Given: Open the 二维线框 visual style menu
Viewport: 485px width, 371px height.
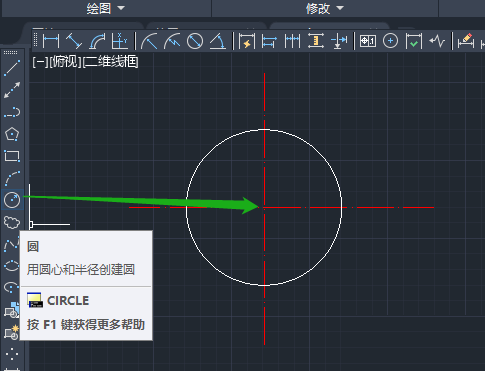Looking at the screenshot, I should 110,62.
